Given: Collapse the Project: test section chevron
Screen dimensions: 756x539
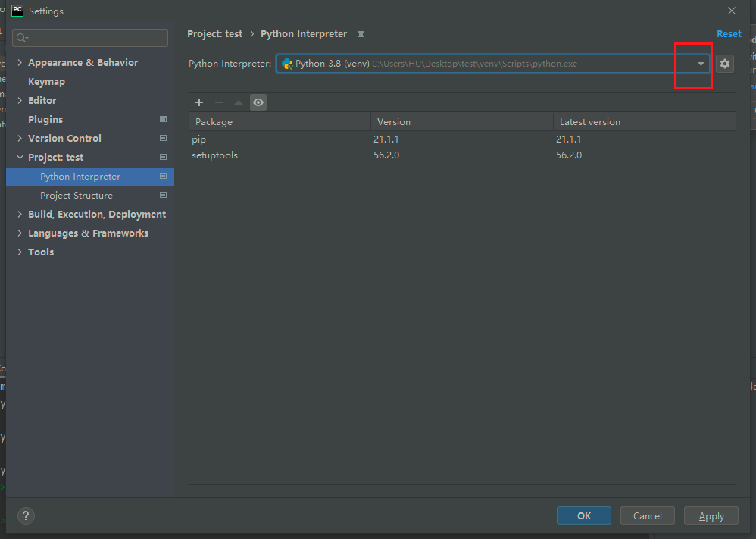Looking at the screenshot, I should pos(20,158).
